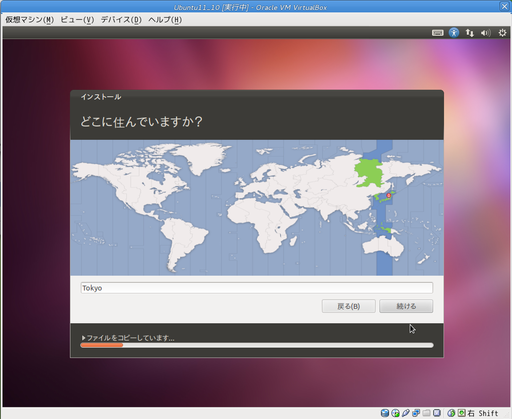Open the sound volume indicator
This screenshot has height=419, width=512.
point(485,33)
